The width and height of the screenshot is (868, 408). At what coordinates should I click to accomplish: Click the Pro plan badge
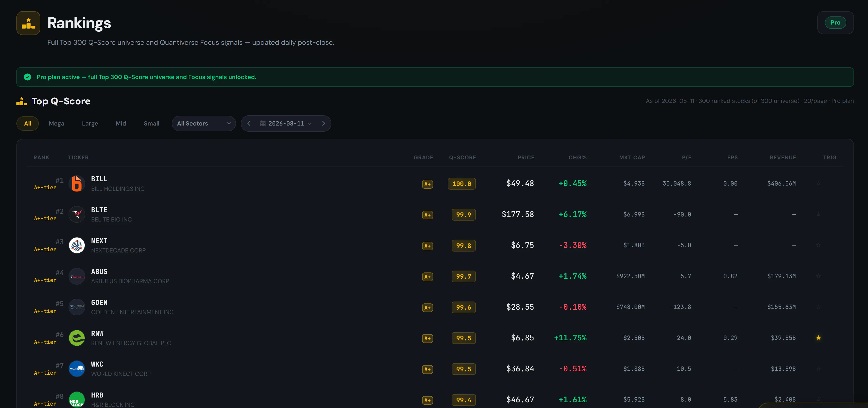click(x=835, y=23)
